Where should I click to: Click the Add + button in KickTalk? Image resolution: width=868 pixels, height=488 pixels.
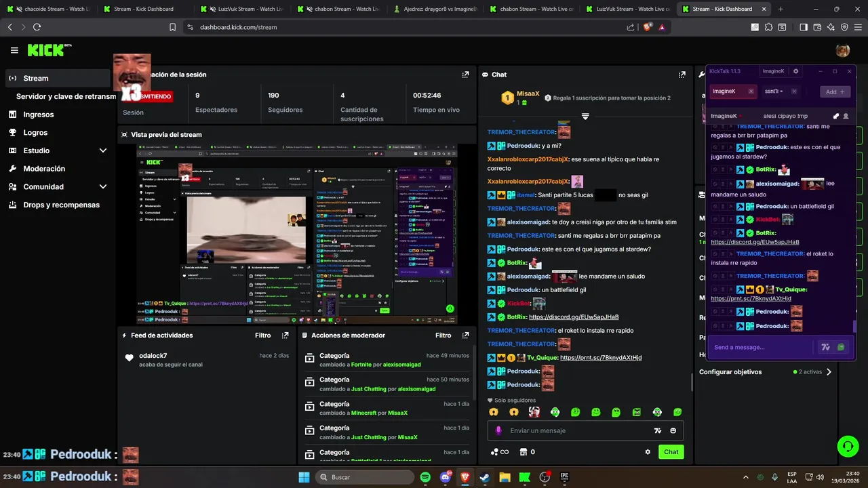[835, 91]
